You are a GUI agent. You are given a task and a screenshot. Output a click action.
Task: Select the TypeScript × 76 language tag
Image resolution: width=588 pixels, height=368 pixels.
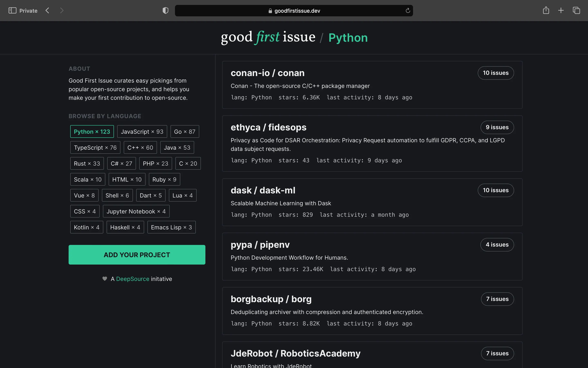[x=95, y=147]
